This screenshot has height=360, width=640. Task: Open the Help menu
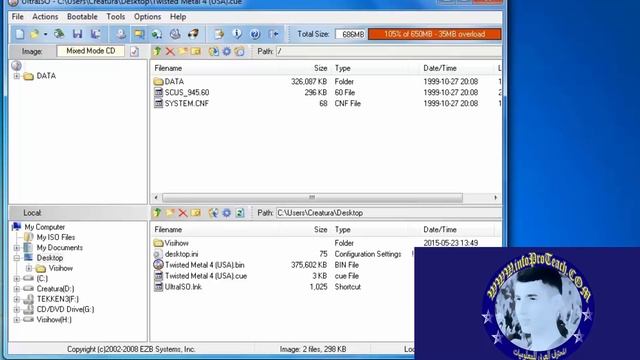point(178,17)
